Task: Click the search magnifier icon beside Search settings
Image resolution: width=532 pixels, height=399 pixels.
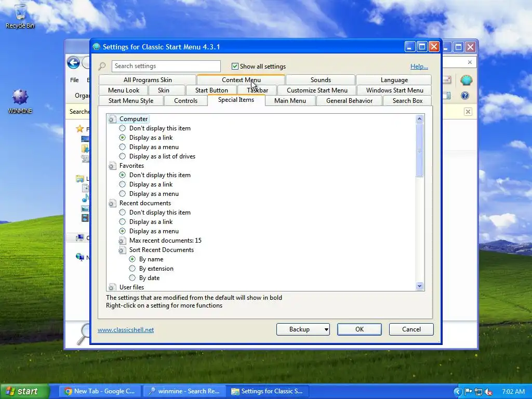Action: 102,66
